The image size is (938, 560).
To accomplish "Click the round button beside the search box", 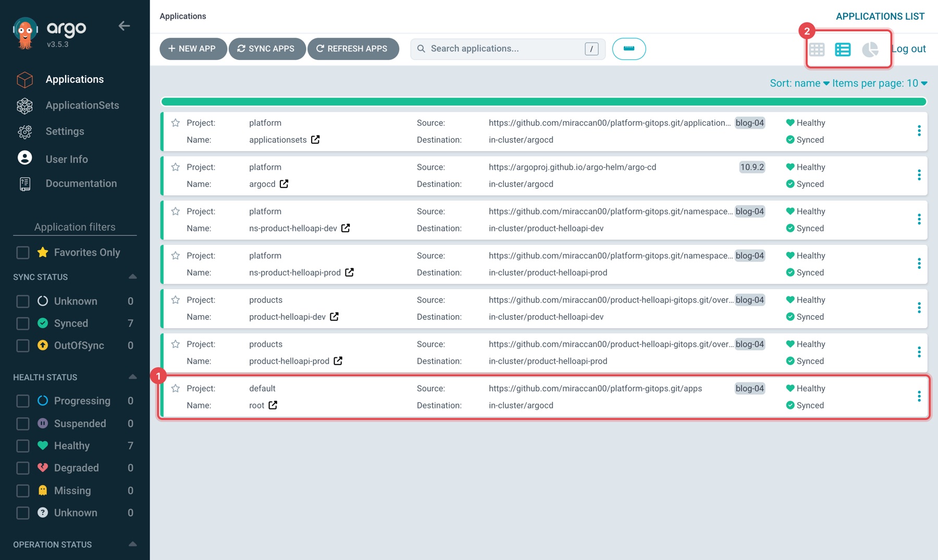I will [629, 49].
